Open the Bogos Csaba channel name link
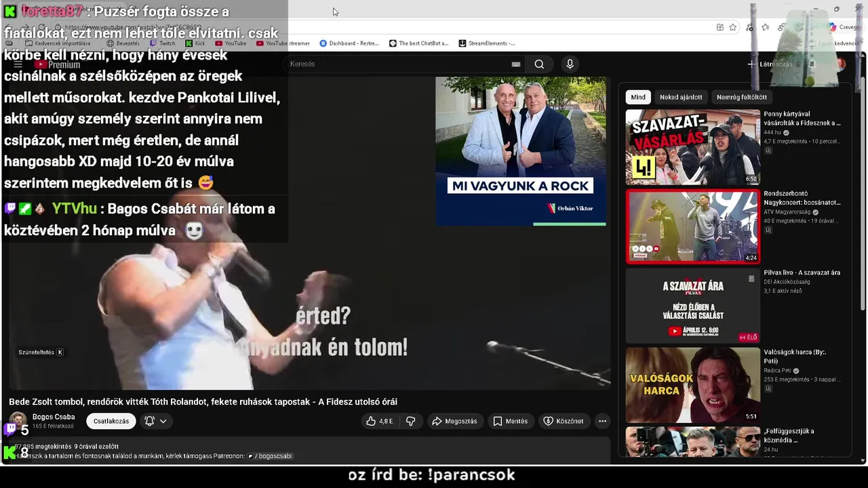Image resolution: width=868 pixels, height=488 pixels. point(54,417)
